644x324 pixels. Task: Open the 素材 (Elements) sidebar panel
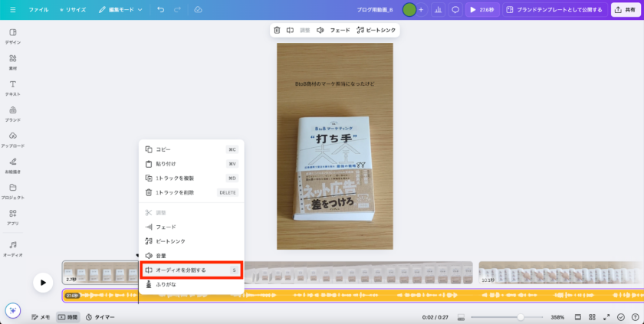[13, 61]
